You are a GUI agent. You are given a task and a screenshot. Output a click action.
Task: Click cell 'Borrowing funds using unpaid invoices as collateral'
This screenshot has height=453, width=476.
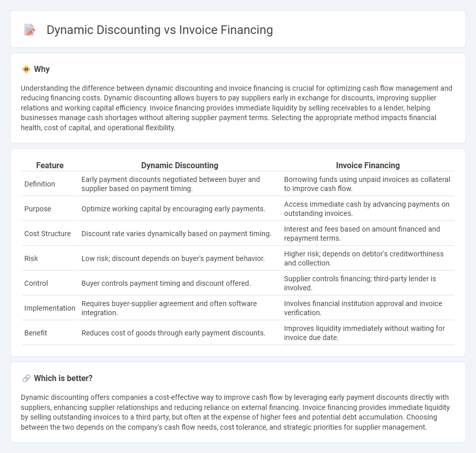[367, 184]
